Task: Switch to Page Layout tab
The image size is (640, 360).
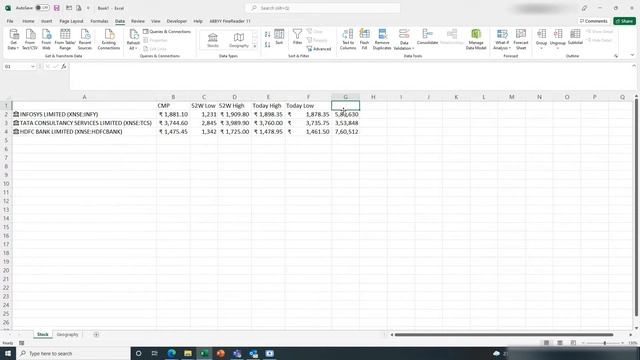Action: pyautogui.click(x=71, y=21)
